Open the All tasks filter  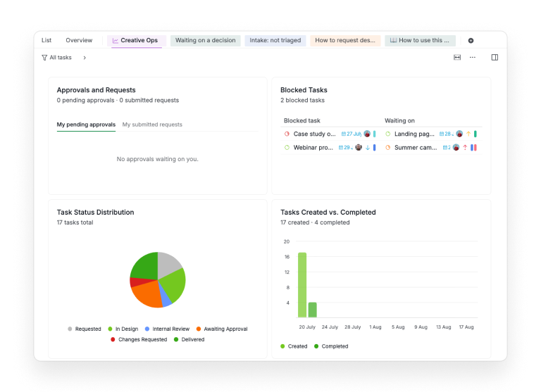[x=56, y=58]
